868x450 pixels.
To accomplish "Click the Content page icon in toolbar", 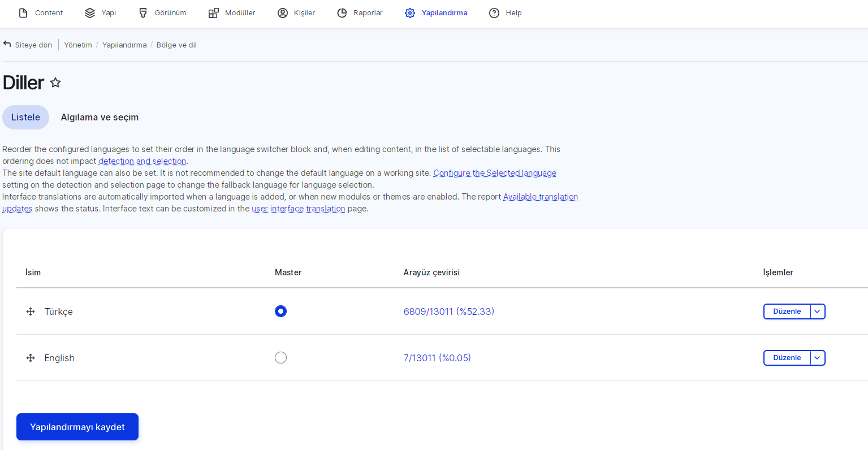I will point(23,13).
